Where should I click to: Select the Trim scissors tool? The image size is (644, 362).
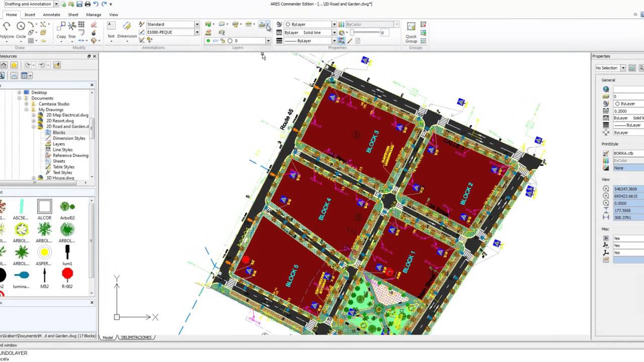(72, 30)
